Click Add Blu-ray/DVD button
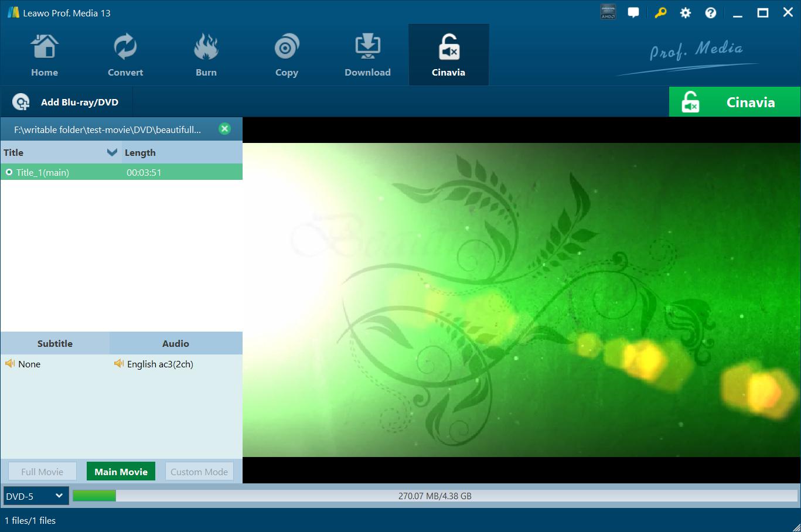This screenshot has width=801, height=532. (x=66, y=102)
